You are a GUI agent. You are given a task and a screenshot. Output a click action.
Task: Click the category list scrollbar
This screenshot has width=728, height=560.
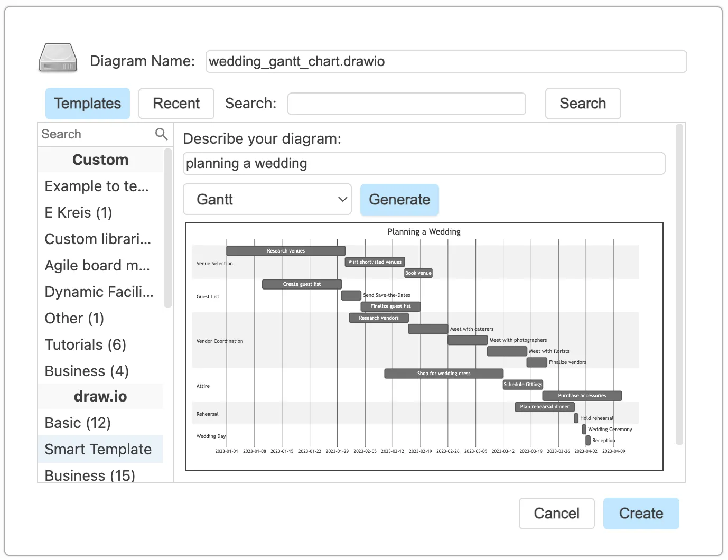[x=168, y=228]
